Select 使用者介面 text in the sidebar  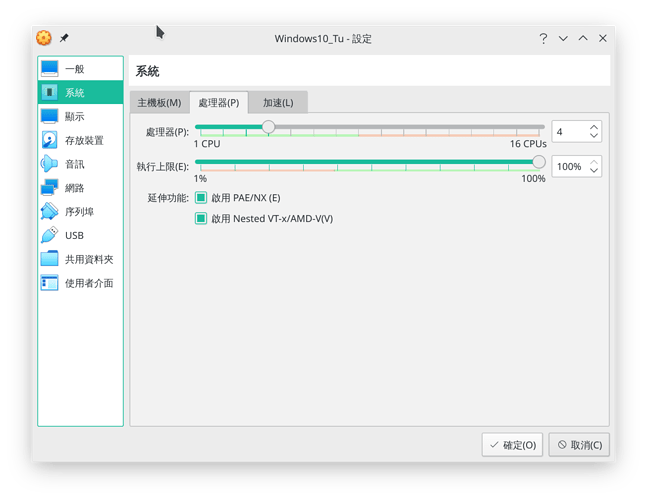(89, 283)
